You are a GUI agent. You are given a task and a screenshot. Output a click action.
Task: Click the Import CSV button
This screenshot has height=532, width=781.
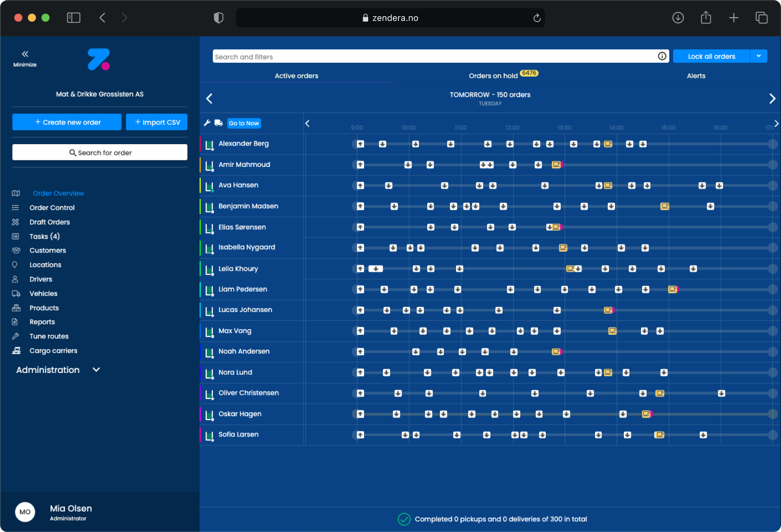click(157, 122)
